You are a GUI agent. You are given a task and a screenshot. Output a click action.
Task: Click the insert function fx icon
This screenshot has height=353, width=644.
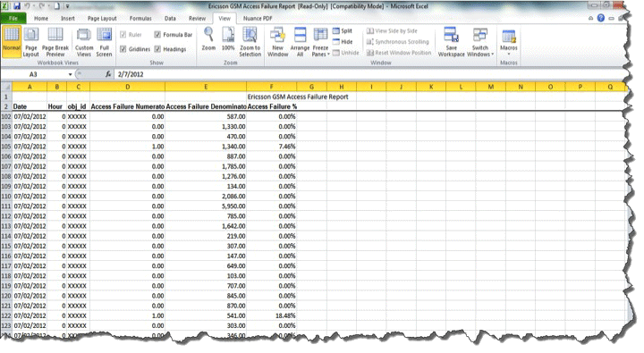pos(108,74)
